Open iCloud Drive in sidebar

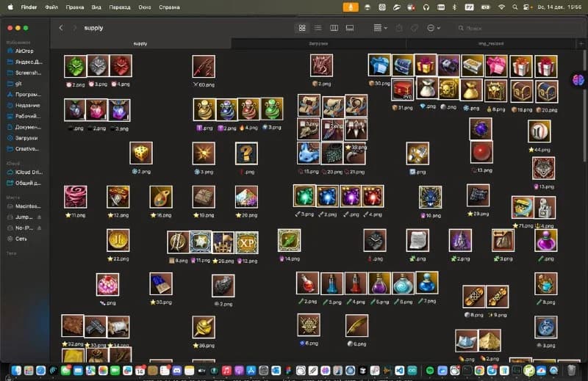click(x=24, y=173)
